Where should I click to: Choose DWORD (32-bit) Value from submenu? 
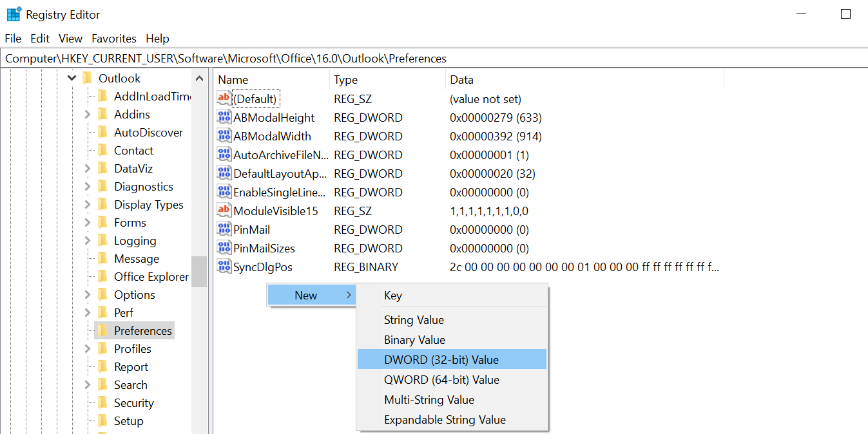coord(441,360)
